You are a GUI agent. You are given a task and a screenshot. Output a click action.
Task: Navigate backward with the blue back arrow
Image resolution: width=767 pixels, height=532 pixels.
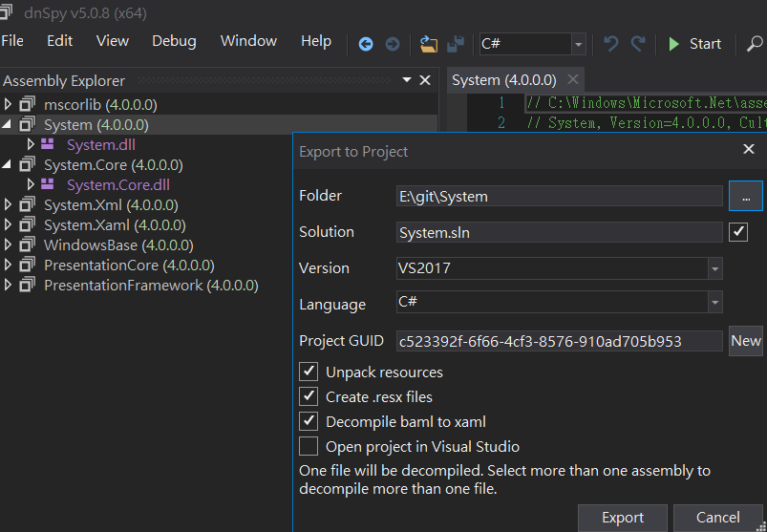point(366,45)
